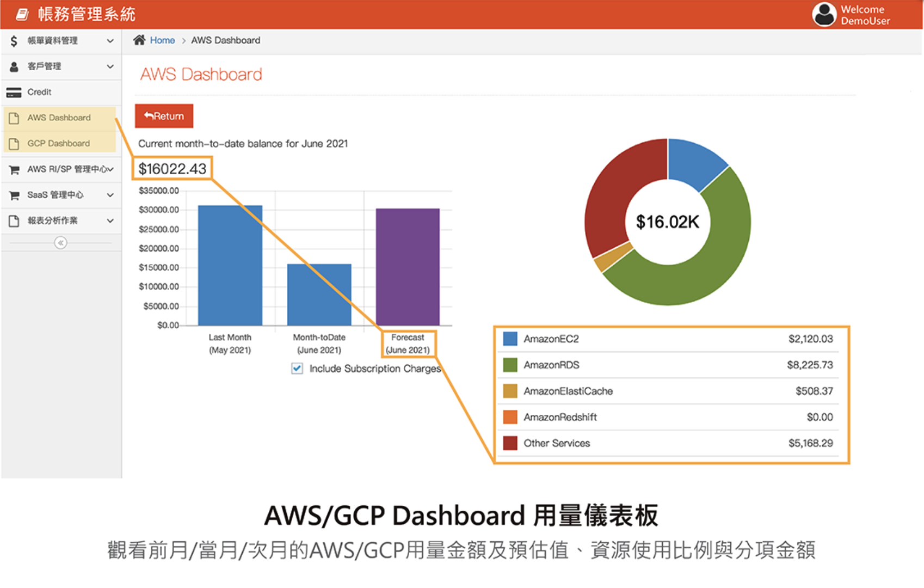
Task: Click the $8,225.73 amount
Action: click(x=810, y=365)
